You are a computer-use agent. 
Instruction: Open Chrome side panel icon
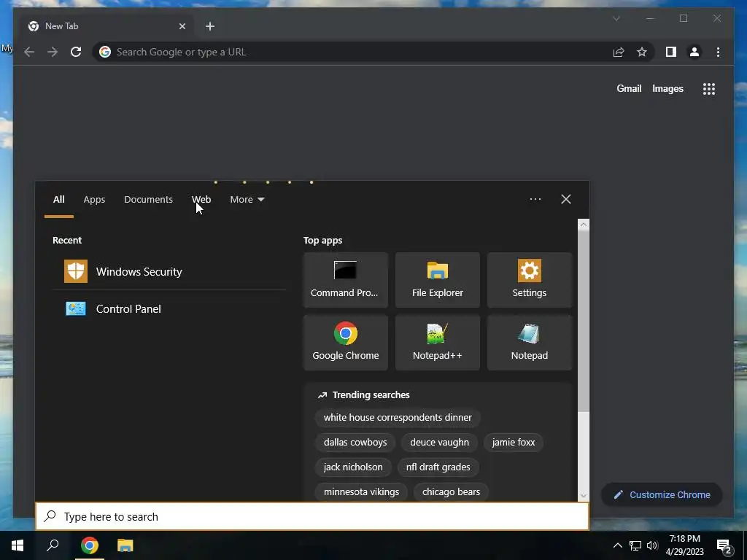671,52
